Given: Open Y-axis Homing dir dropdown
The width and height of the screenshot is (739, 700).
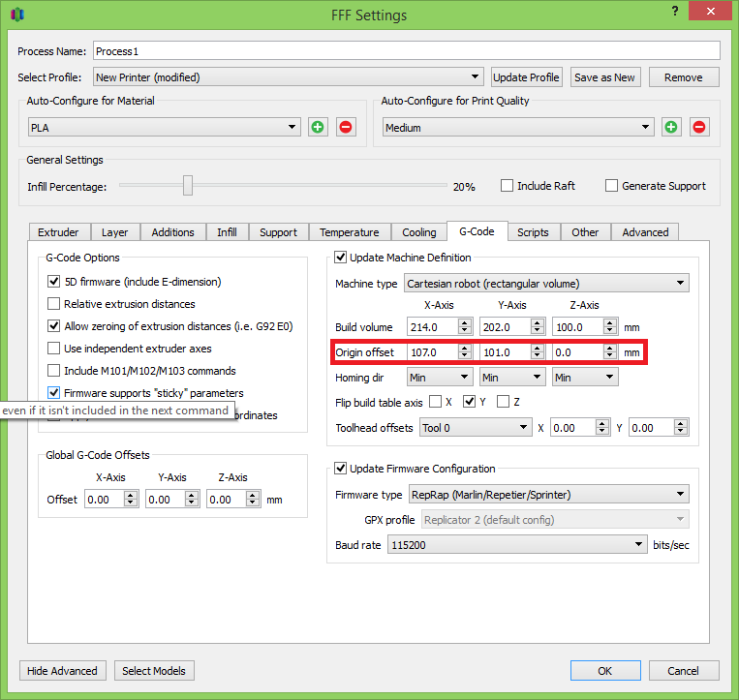Looking at the screenshot, I should click(x=512, y=378).
